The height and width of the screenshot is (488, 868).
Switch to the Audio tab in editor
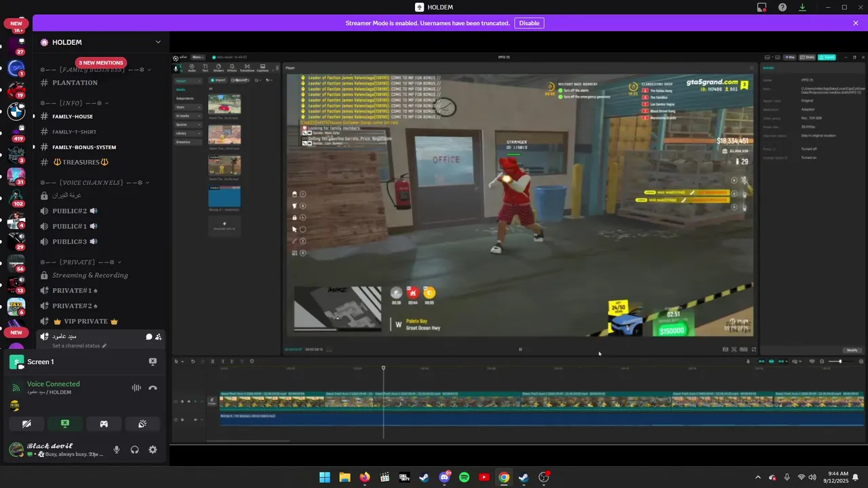(x=192, y=68)
